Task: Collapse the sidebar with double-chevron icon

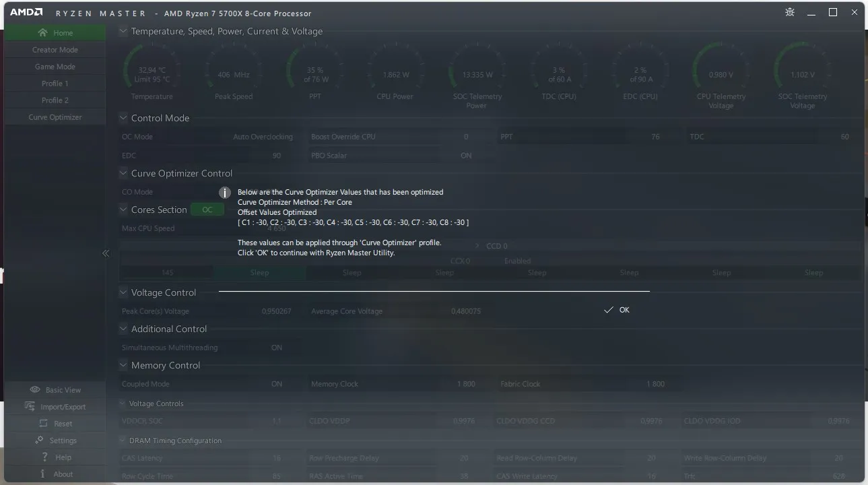Action: tap(106, 253)
